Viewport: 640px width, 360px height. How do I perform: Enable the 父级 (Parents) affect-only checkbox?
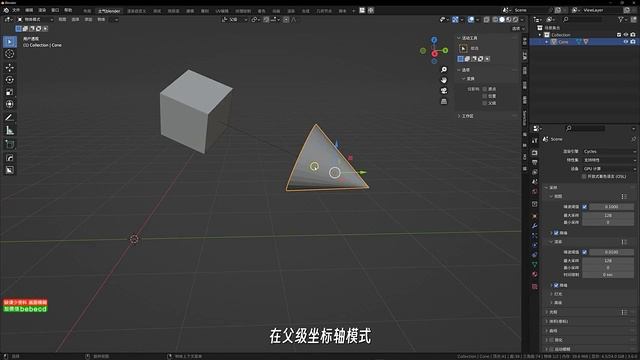(485, 103)
